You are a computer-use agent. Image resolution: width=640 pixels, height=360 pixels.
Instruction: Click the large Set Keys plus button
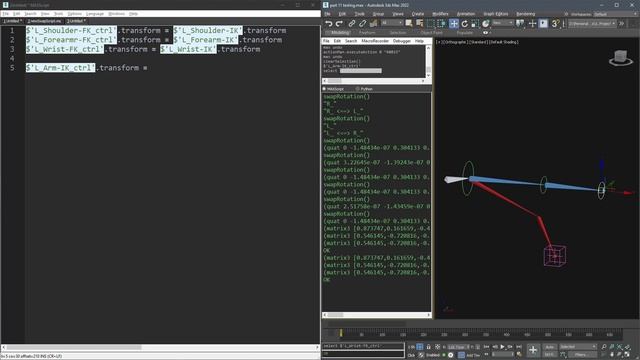click(x=533, y=350)
